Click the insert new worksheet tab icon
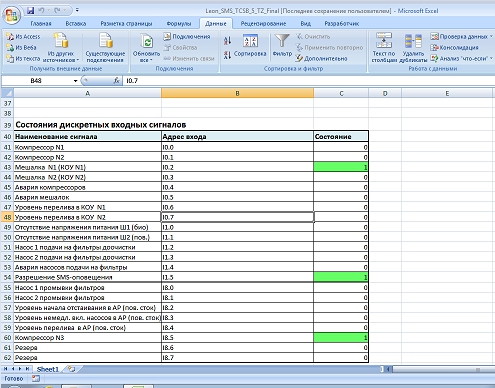 (72, 369)
